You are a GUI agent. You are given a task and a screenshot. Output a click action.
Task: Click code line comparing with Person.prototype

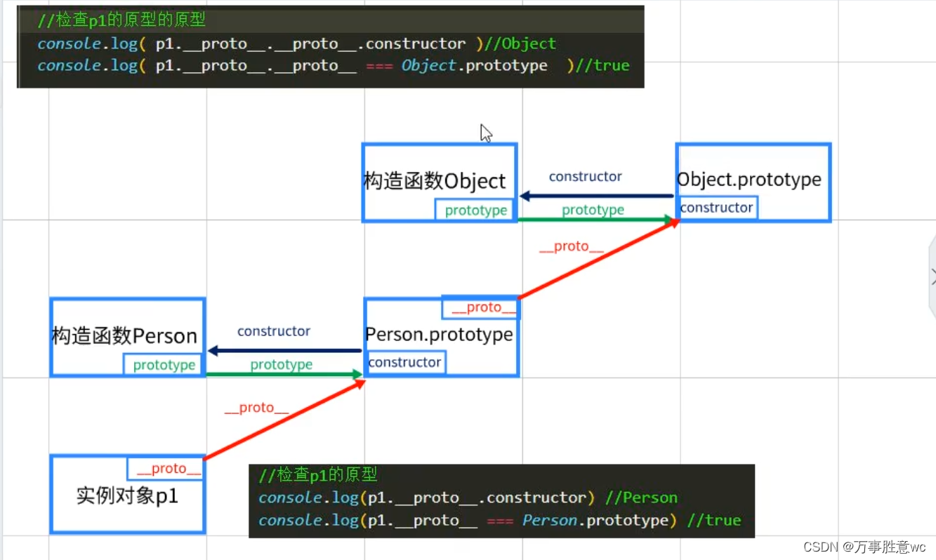point(499,520)
